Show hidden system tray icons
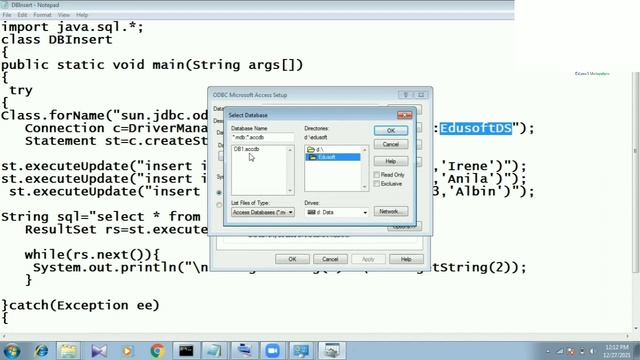Image resolution: width=640 pixels, height=360 pixels. (x=548, y=351)
